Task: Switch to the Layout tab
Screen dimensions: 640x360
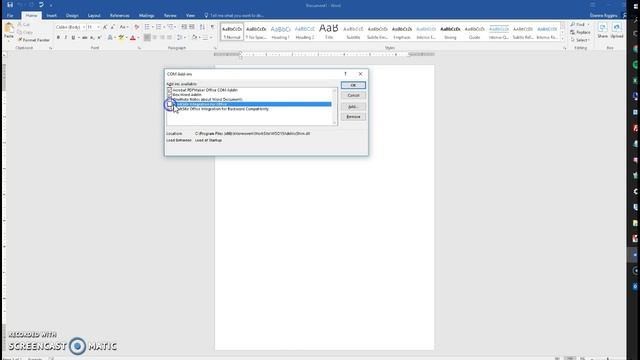Action: [94, 16]
